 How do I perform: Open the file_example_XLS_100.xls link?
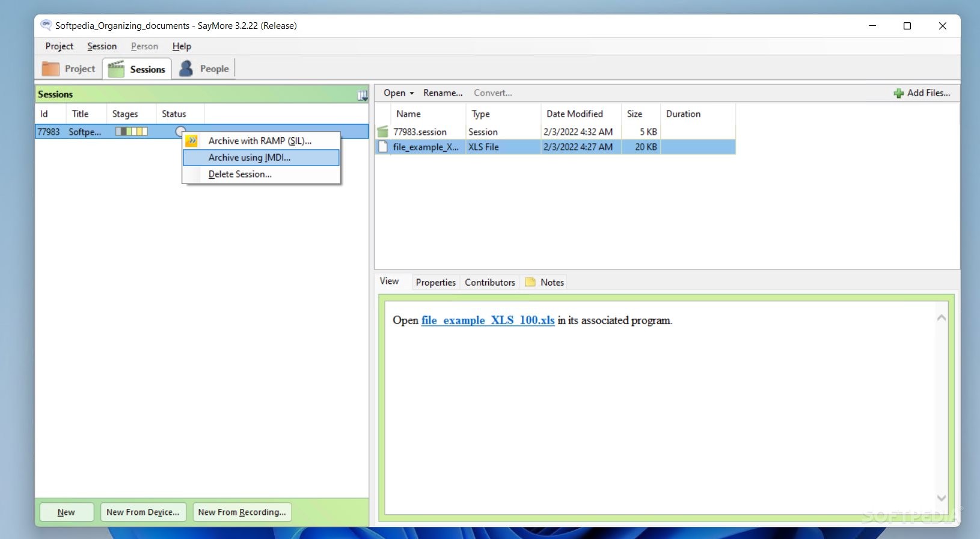pos(488,320)
